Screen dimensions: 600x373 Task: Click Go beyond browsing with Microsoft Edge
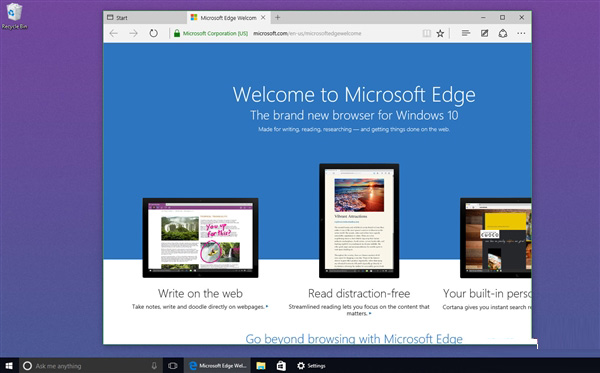tap(354, 339)
